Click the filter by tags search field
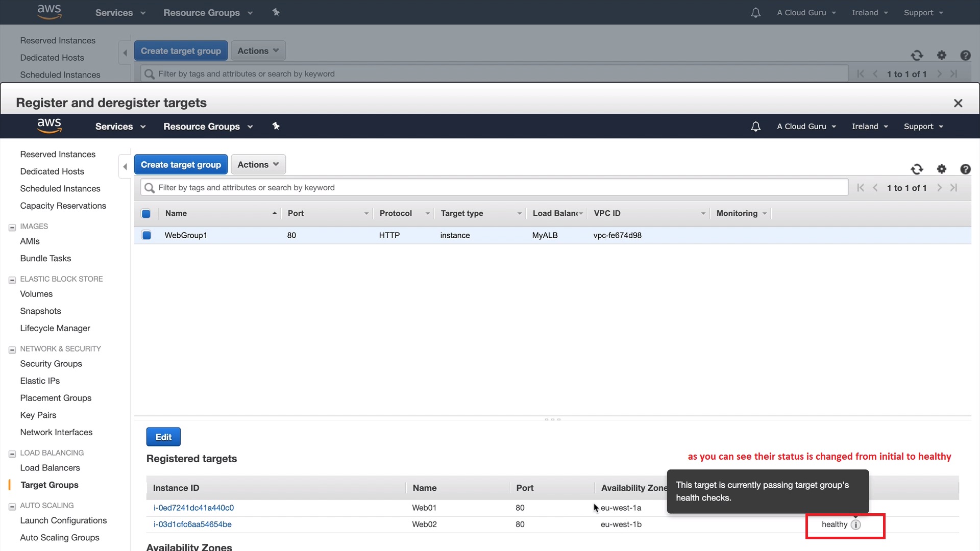The image size is (980, 551). coord(494,188)
